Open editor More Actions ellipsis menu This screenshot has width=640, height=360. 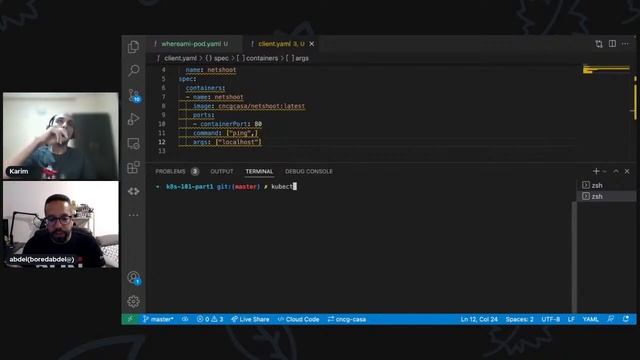point(625,44)
